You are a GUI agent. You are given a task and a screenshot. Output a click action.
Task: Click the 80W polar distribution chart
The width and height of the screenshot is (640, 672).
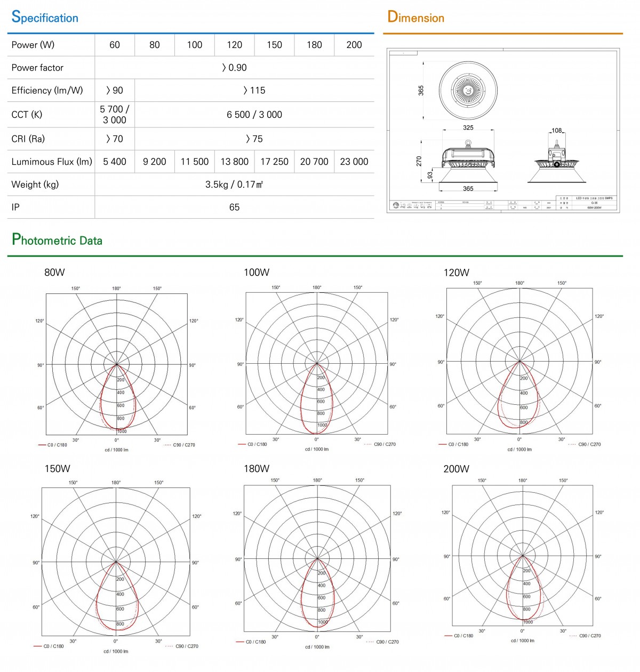click(117, 364)
